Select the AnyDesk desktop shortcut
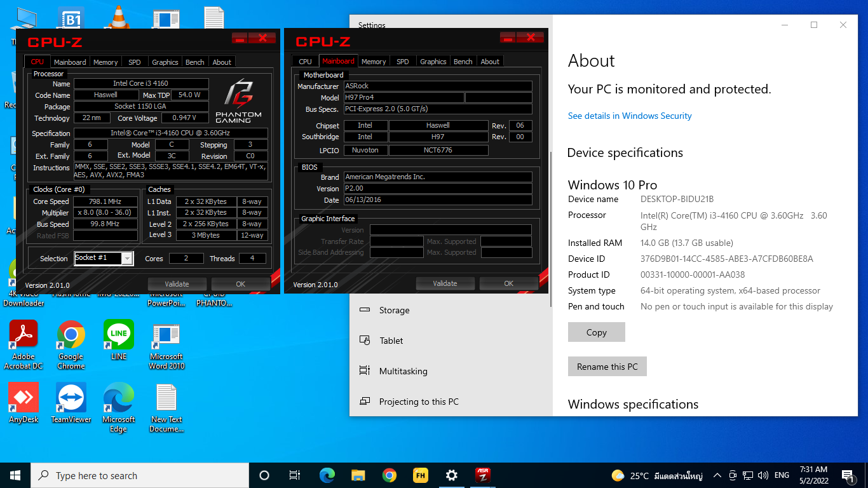 pyautogui.click(x=24, y=403)
